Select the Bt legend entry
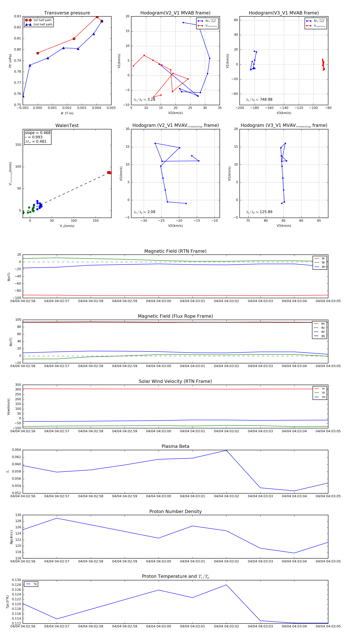Screen dimensions: 351x644 [320, 262]
